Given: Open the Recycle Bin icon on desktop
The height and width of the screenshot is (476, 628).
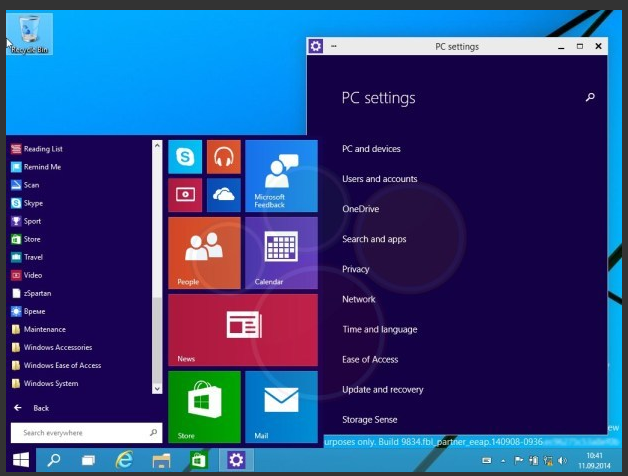Looking at the screenshot, I should (29, 34).
